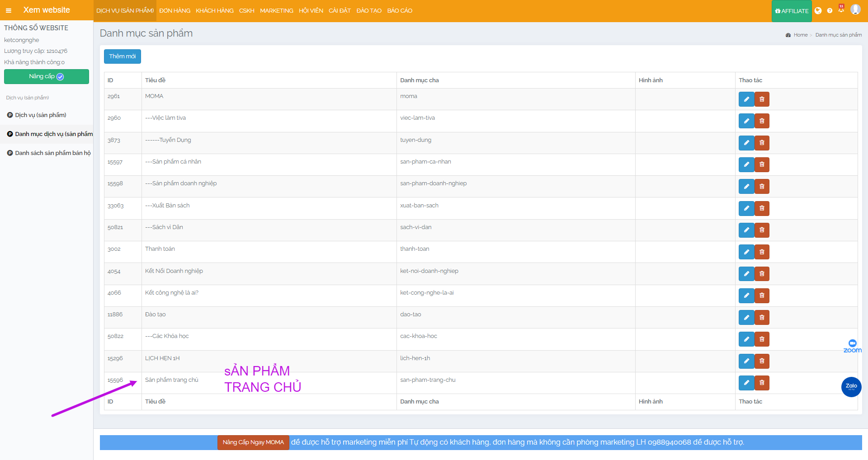Open the user avatar profile icon
868x460 pixels.
coord(855,9)
